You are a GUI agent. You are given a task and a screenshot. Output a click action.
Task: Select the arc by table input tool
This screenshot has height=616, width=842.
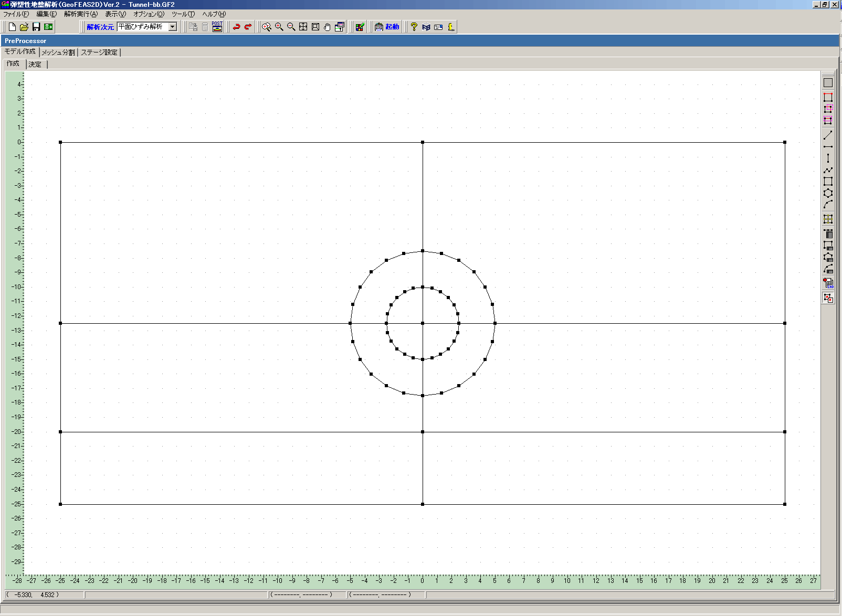coord(828,269)
